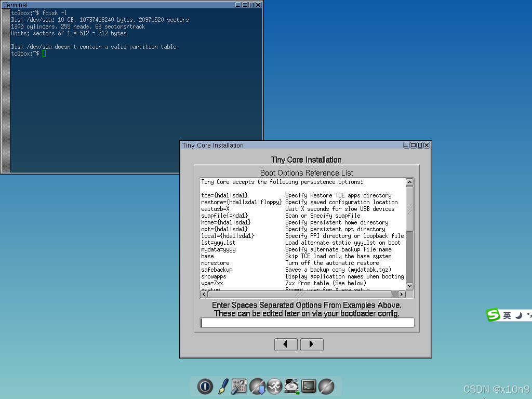Click the 'showapps' option line
The image size is (532, 399).
214,277
